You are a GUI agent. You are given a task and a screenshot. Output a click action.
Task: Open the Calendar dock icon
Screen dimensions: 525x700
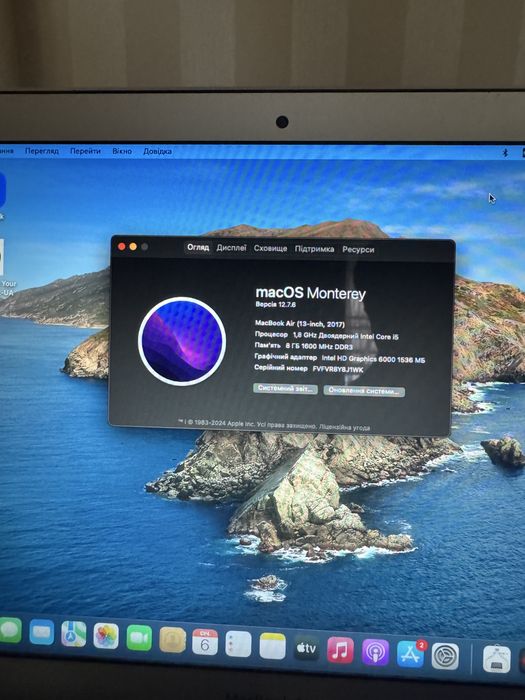205,642
